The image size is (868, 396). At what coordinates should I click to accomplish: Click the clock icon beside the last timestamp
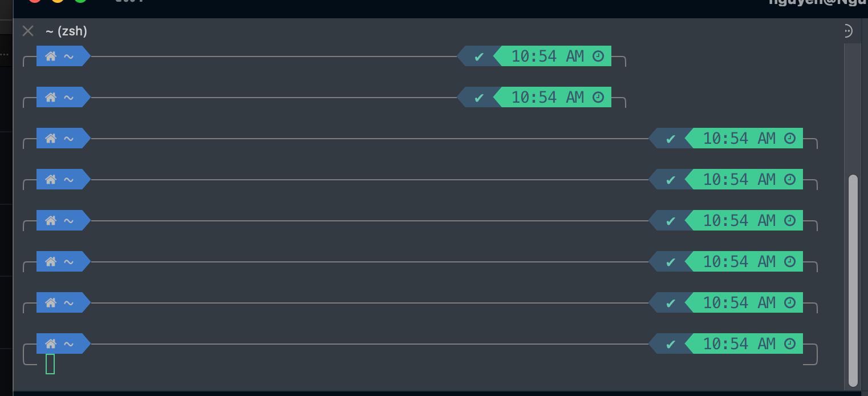[x=789, y=344]
